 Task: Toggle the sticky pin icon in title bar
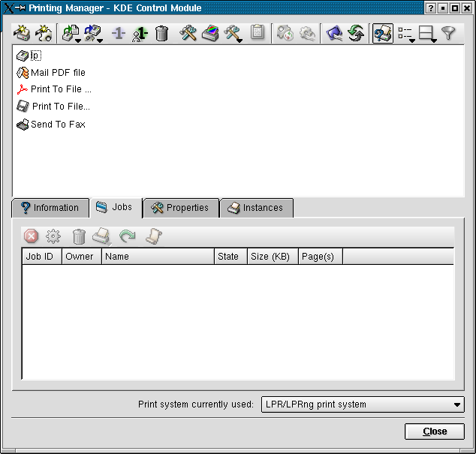click(20, 8)
